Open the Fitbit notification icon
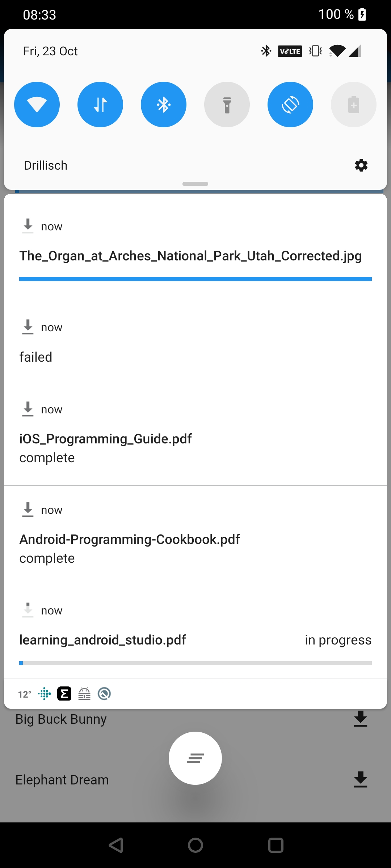Screen dimensions: 391x868 (x=44, y=693)
